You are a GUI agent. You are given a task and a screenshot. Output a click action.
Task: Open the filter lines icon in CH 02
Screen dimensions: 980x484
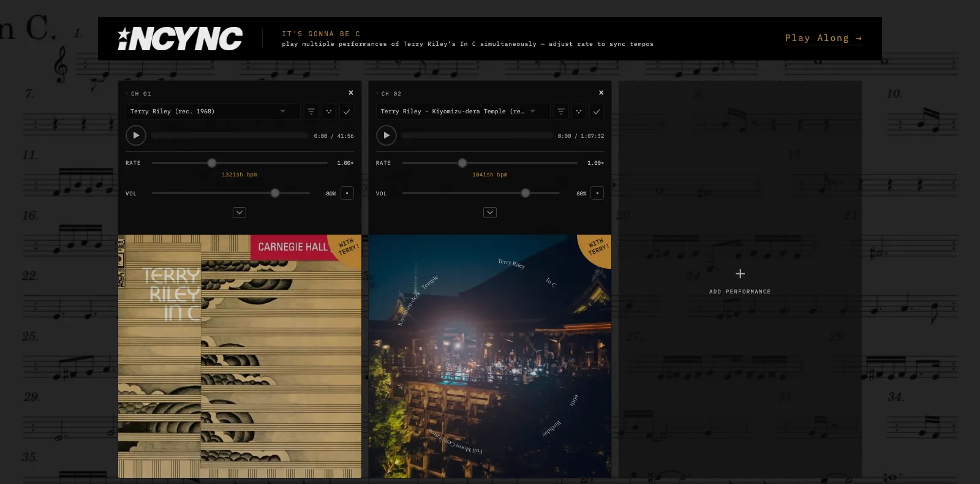click(561, 112)
